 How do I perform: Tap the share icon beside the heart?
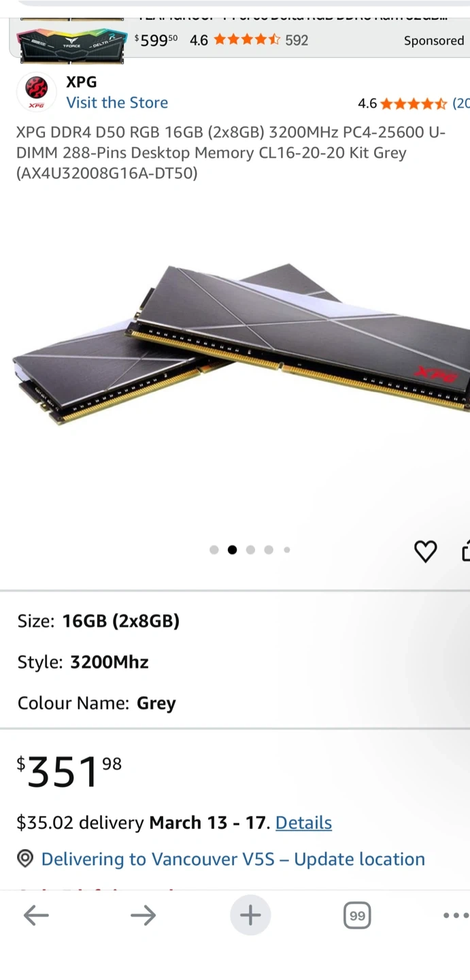466,550
